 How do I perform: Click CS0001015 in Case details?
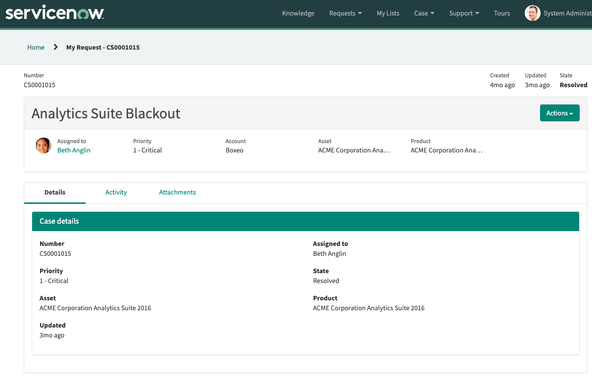(x=55, y=253)
